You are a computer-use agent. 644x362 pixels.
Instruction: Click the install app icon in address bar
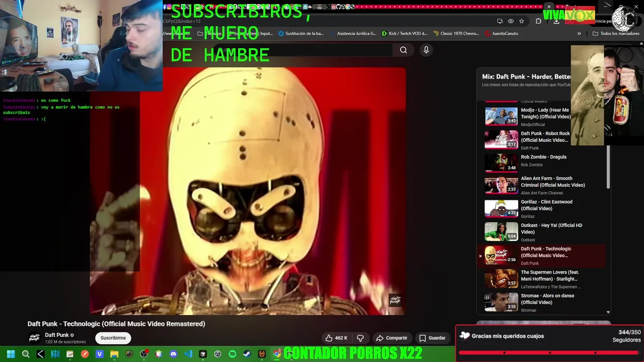(x=500, y=21)
